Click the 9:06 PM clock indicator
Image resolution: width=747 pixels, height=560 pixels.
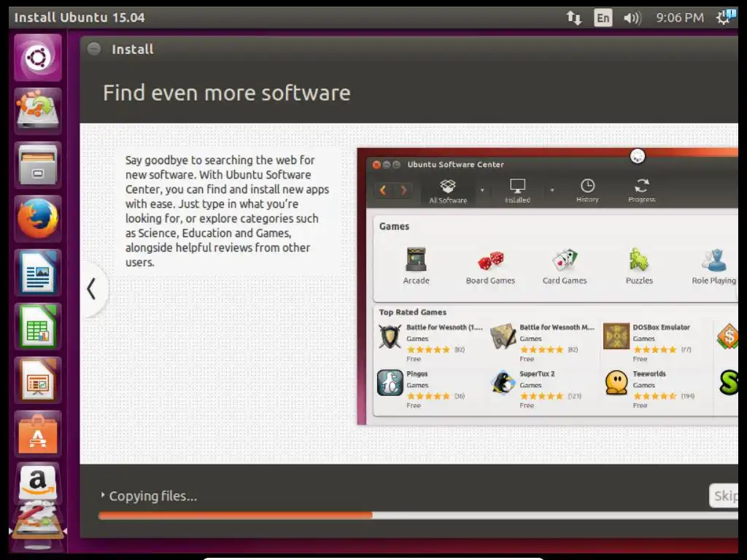[x=680, y=17]
